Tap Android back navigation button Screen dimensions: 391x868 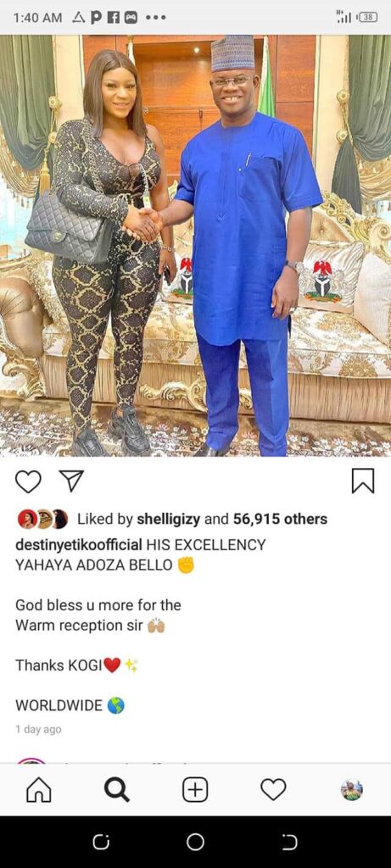290,842
